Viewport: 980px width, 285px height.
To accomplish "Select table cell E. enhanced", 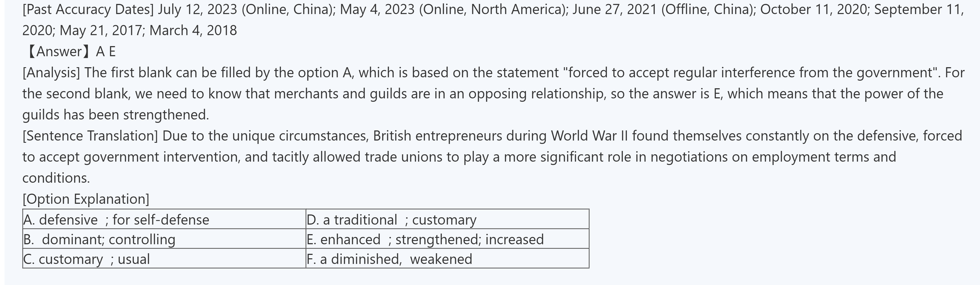I will click(447, 239).
